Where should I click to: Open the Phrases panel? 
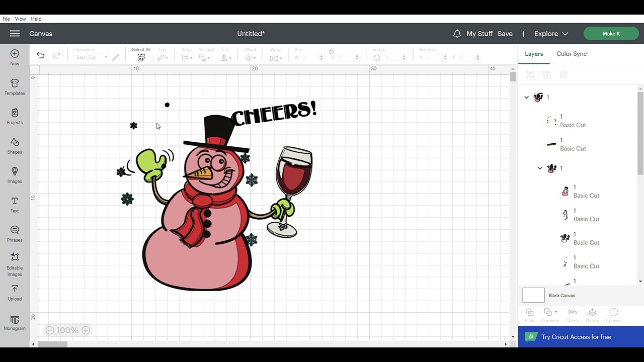[15, 234]
